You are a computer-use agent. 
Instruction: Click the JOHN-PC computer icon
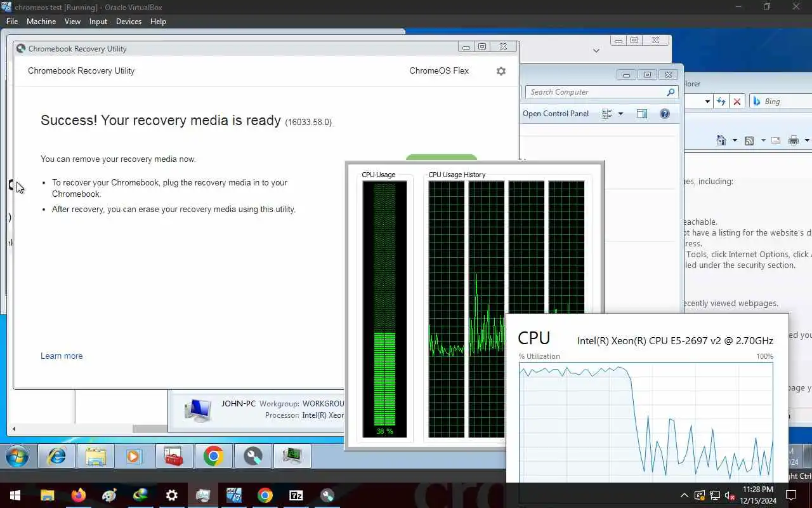tap(197, 410)
